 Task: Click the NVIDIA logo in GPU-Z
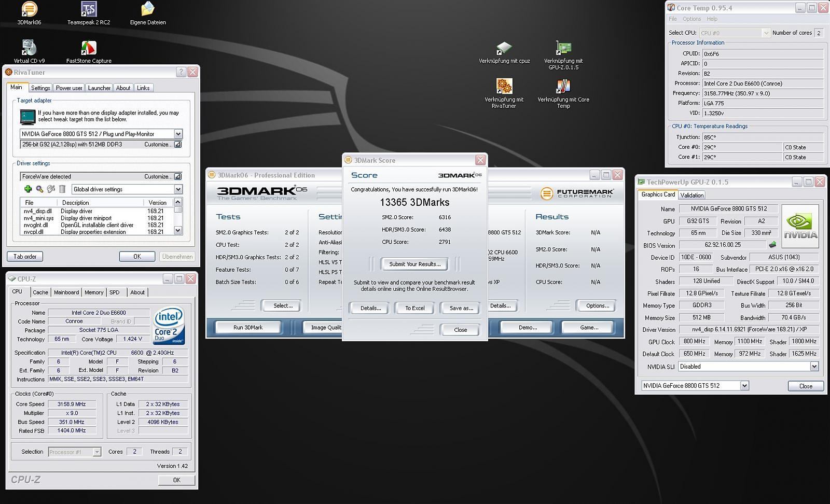(x=800, y=226)
